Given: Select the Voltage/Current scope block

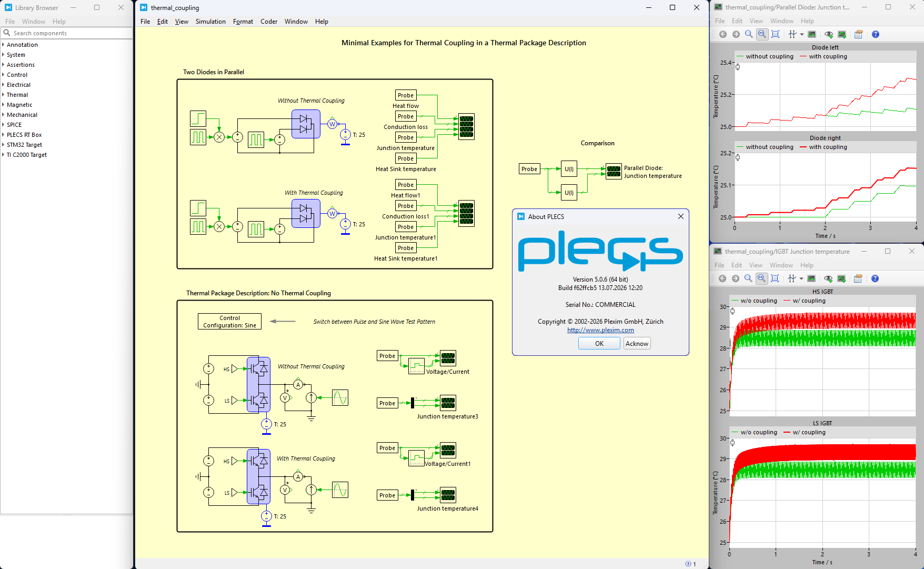Looking at the screenshot, I should (x=448, y=358).
